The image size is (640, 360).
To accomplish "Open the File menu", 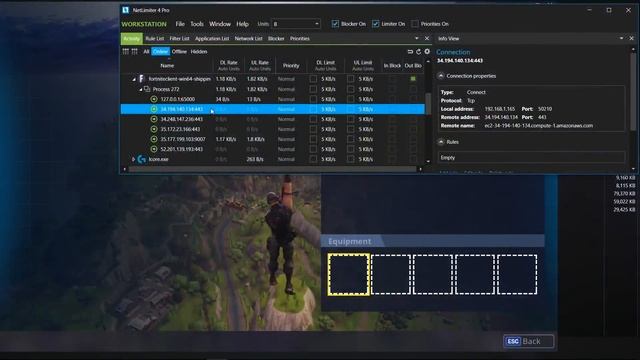I will pyautogui.click(x=180, y=24).
